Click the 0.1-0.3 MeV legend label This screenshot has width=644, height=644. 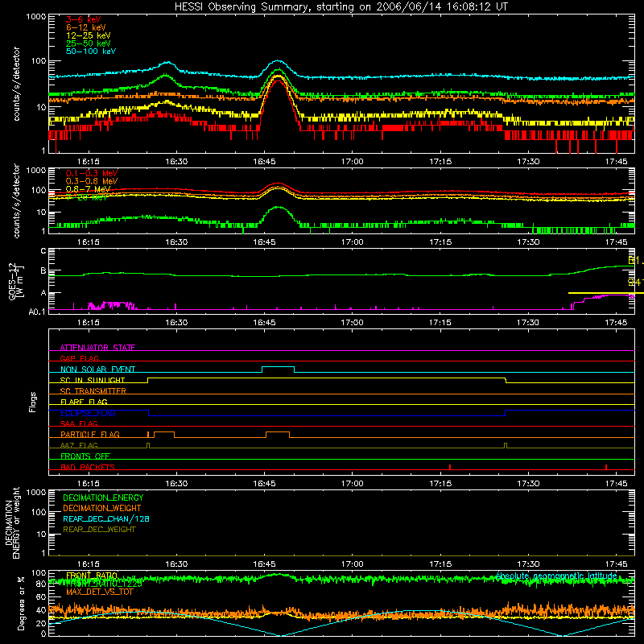tap(92, 173)
